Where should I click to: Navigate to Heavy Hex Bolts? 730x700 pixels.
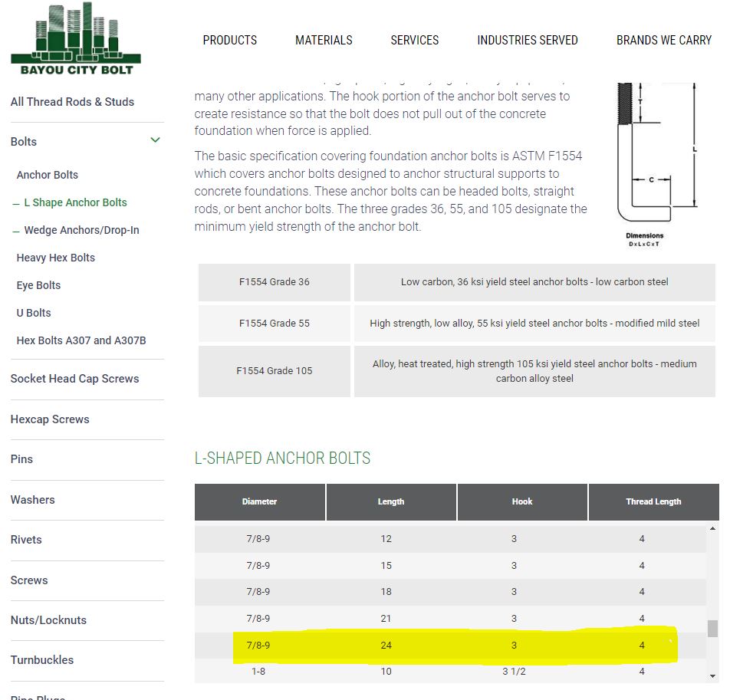[x=56, y=258]
